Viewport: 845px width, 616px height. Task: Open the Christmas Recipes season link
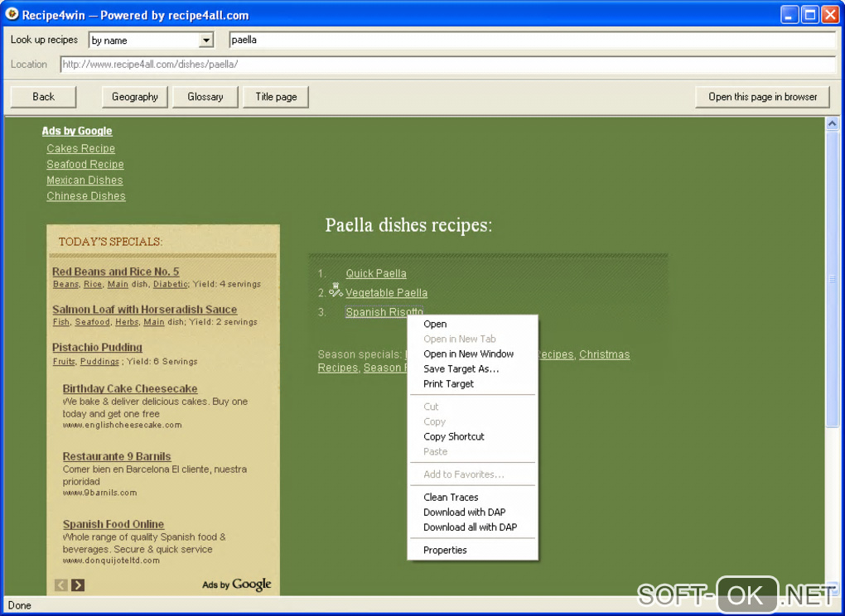pos(604,355)
